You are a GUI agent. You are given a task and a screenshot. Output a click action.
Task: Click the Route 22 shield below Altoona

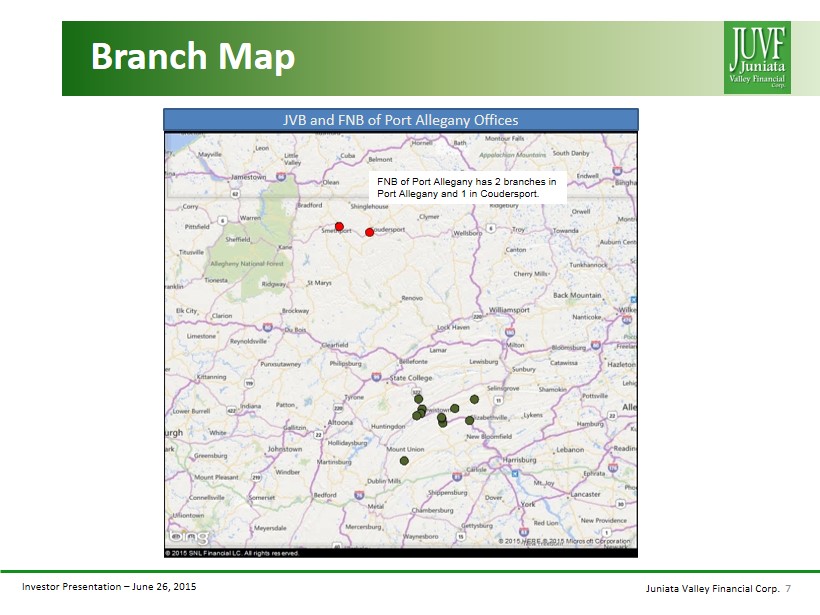(x=318, y=435)
